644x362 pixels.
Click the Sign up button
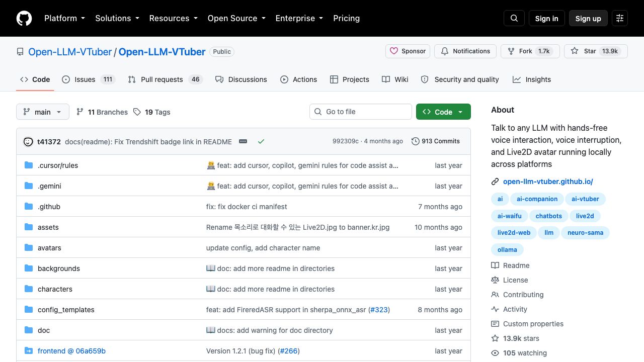[588, 18]
